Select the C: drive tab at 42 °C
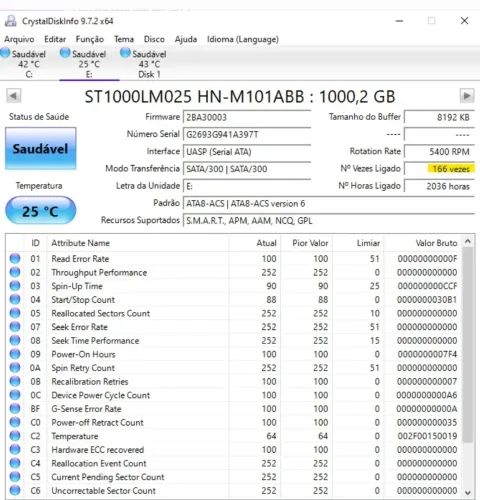The height and width of the screenshot is (500, 480). coord(29,64)
